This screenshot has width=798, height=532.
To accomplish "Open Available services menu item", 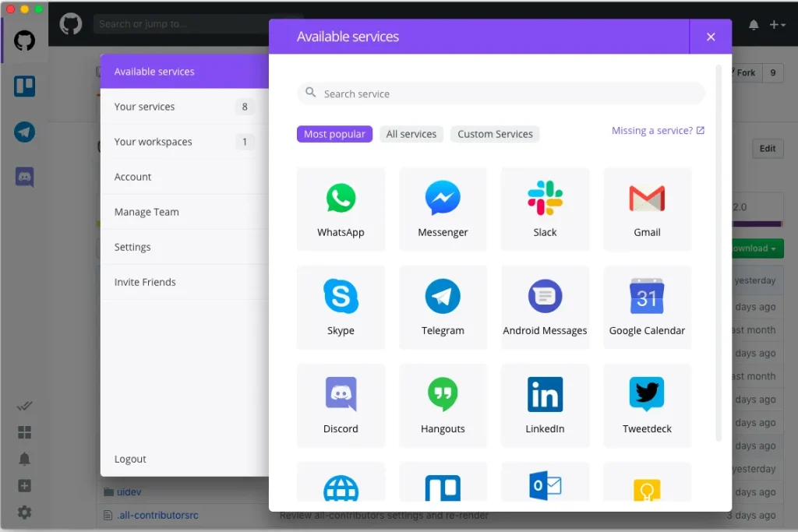I will [x=185, y=72].
